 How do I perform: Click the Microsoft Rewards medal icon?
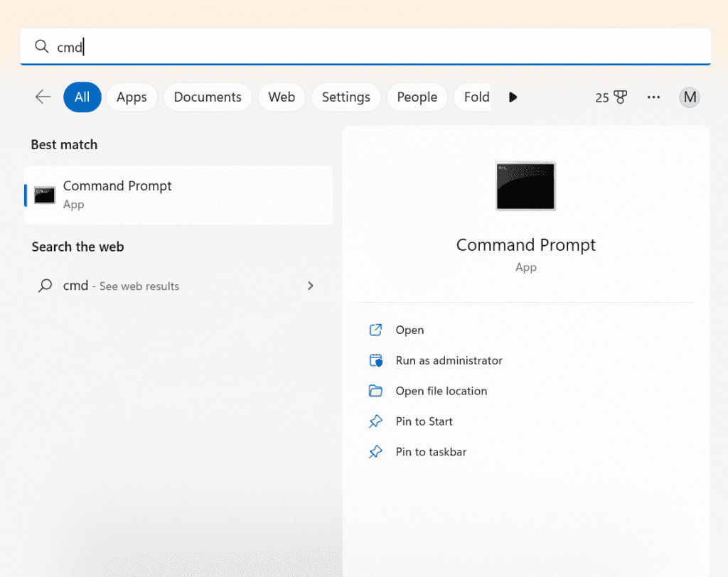(x=619, y=97)
